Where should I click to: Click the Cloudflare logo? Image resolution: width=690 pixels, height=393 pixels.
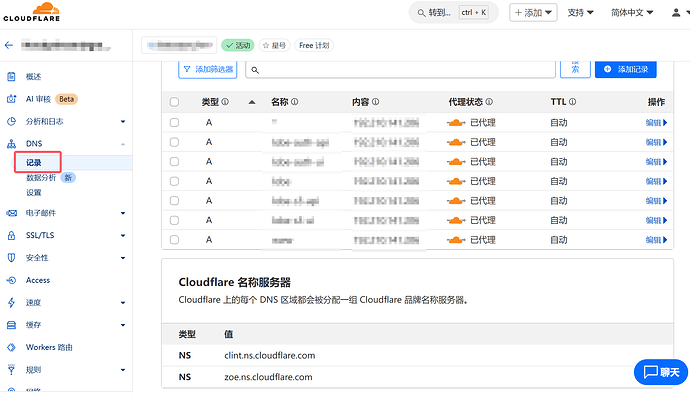32,12
